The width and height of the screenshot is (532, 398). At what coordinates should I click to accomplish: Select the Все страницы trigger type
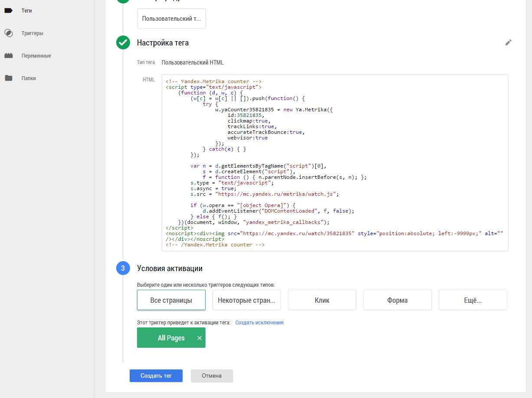pos(171,300)
